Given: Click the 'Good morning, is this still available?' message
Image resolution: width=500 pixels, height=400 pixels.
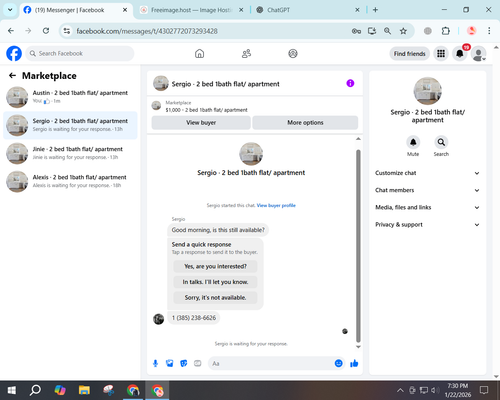Looking at the screenshot, I should pos(218,230).
